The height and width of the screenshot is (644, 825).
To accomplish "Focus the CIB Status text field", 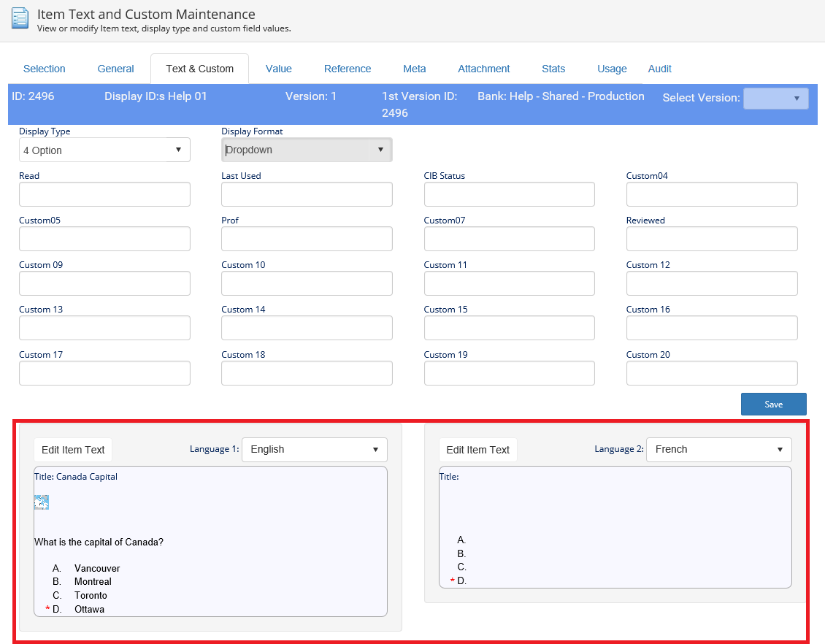I will (509, 194).
